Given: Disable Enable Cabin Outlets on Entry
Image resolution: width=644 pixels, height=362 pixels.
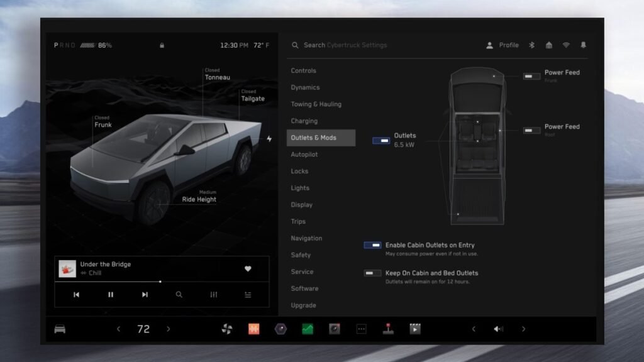Looking at the screenshot, I should 372,245.
